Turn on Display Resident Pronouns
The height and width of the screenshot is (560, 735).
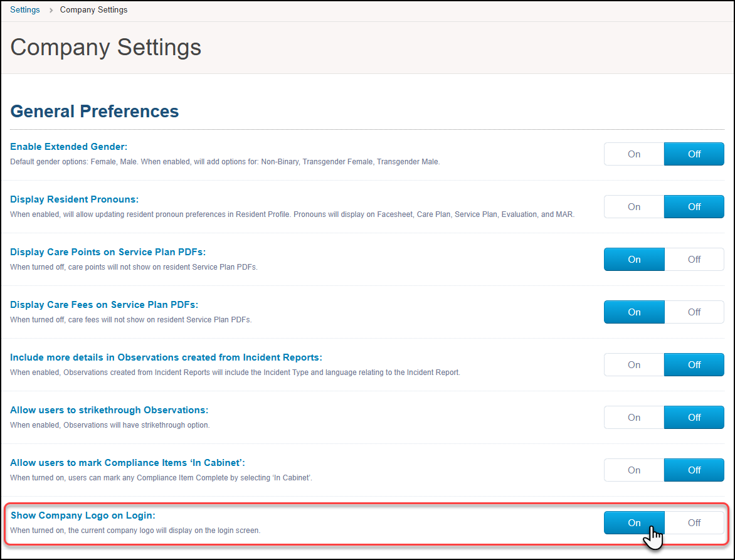tap(633, 206)
